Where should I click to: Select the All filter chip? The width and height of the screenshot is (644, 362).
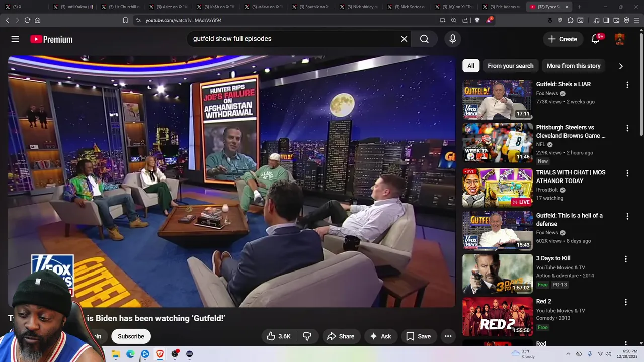[471, 66]
